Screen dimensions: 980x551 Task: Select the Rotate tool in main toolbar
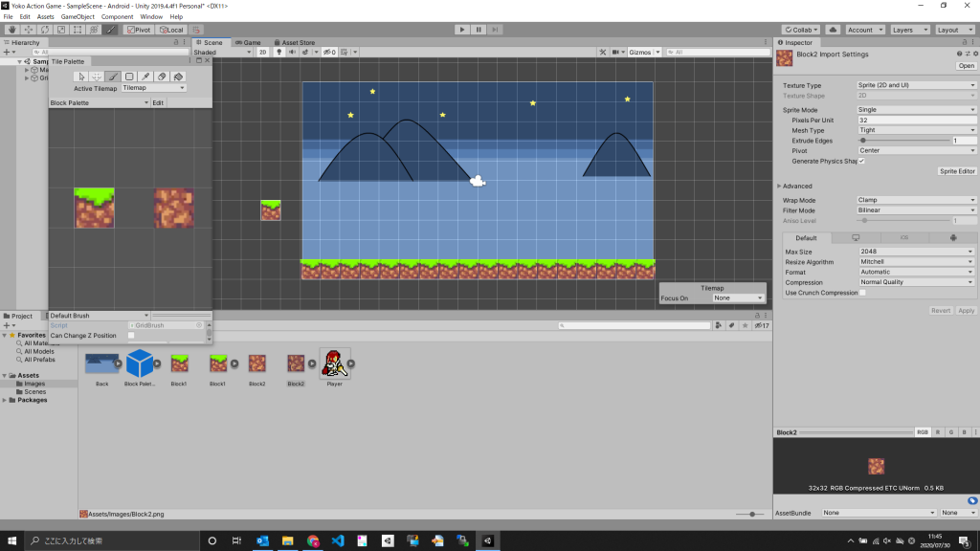coord(44,30)
